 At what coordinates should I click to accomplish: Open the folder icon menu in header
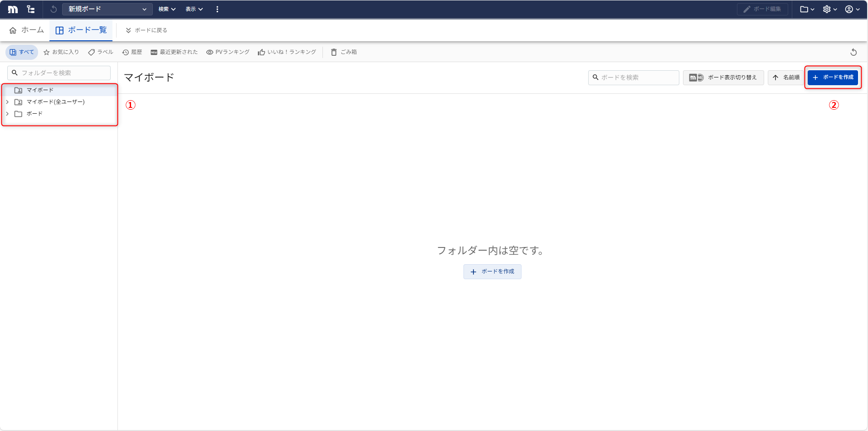click(807, 9)
